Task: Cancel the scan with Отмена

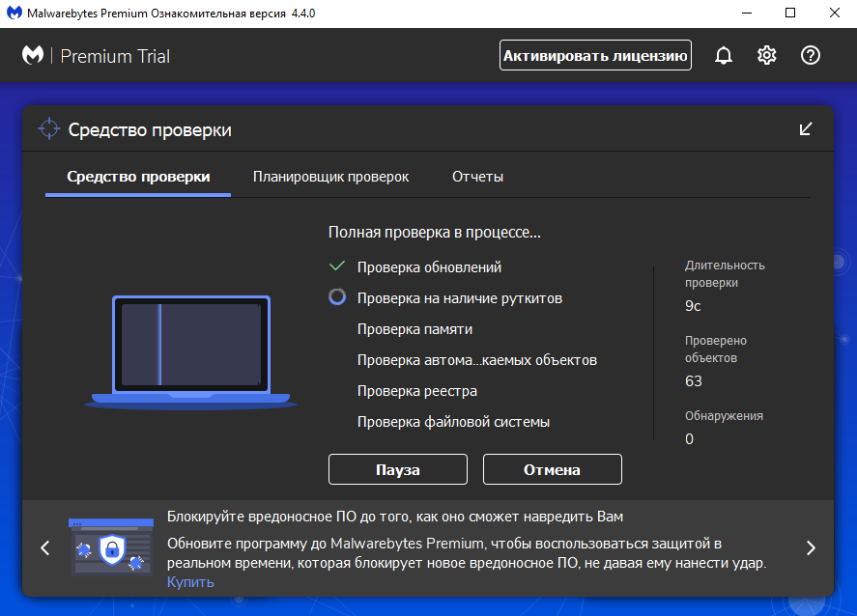Action: [x=552, y=469]
